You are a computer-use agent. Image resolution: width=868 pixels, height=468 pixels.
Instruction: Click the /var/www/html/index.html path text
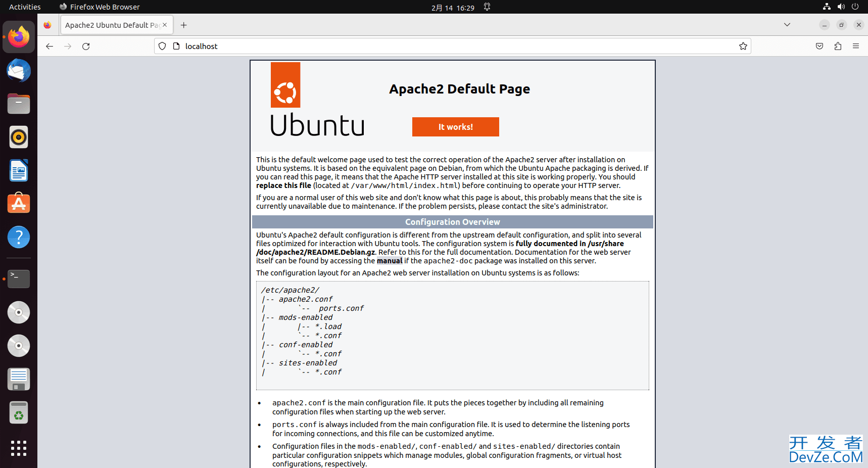pyautogui.click(x=405, y=185)
